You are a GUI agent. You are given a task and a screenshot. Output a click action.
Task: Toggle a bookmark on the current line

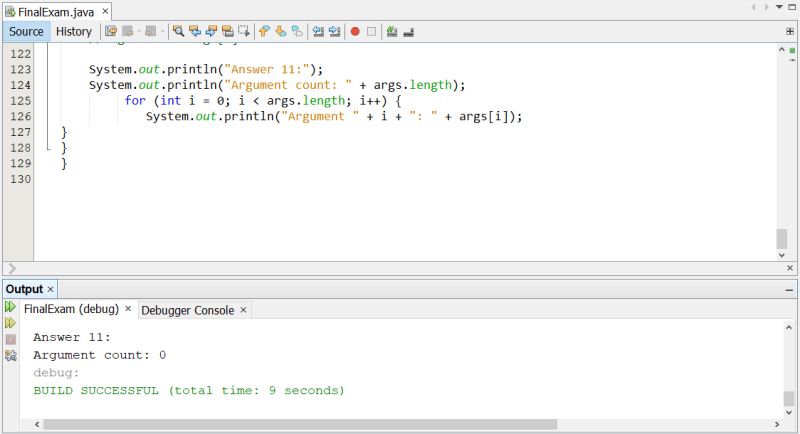pyautogui.click(x=297, y=32)
